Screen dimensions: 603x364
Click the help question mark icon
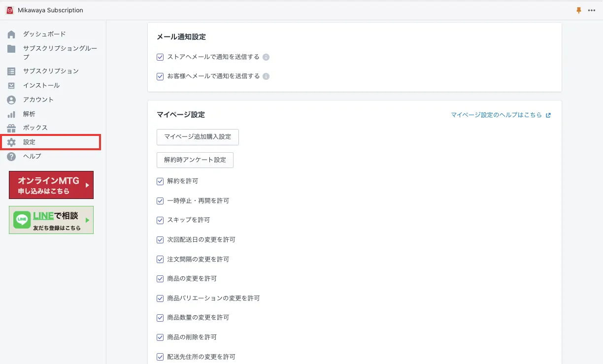(x=11, y=157)
